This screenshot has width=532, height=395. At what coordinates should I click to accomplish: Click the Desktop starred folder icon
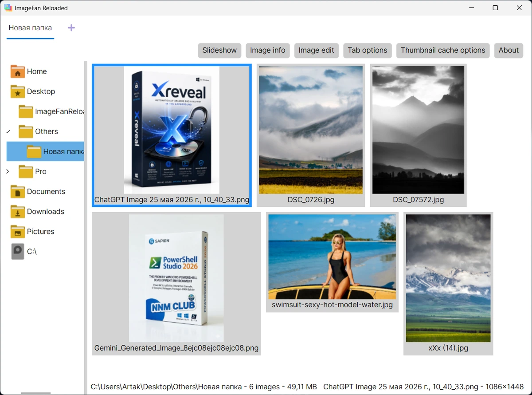tap(17, 91)
